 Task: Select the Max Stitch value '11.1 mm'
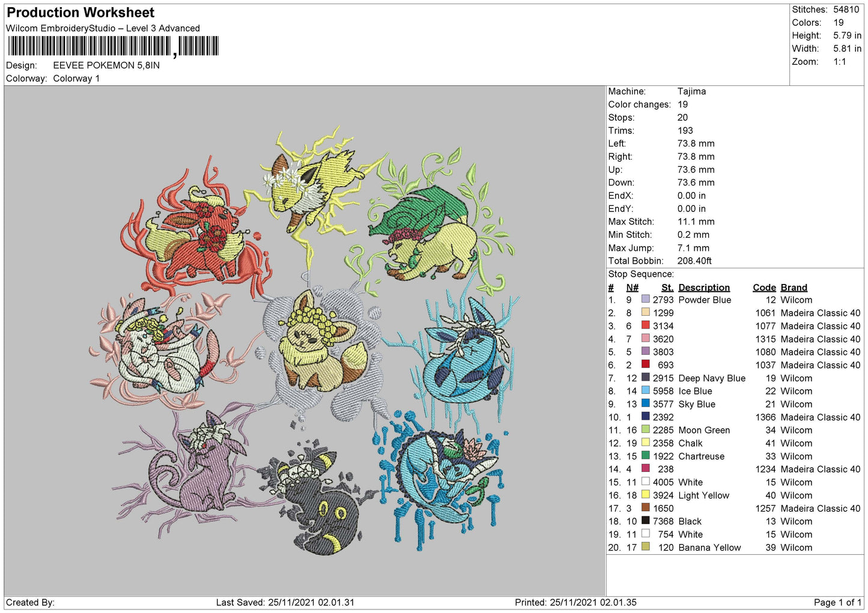(x=696, y=222)
